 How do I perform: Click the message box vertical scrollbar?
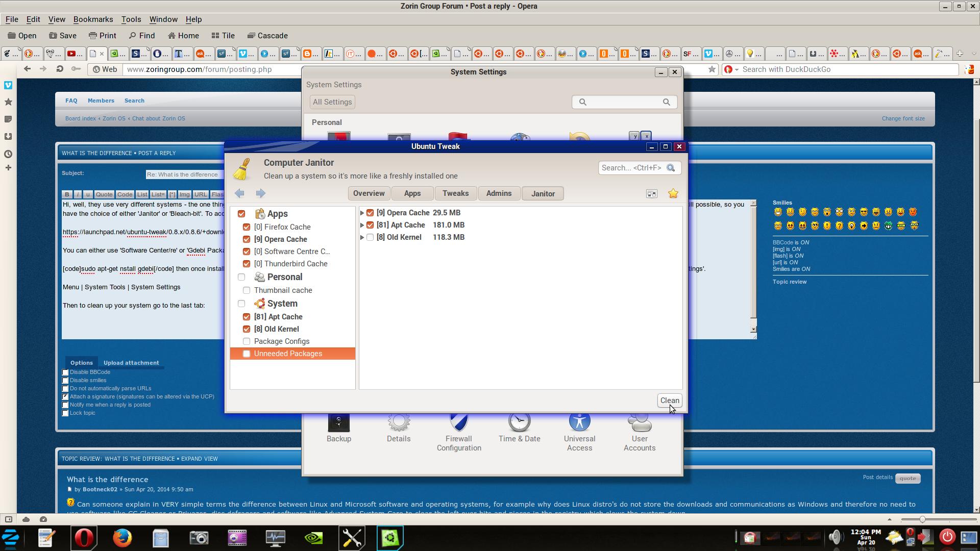(x=753, y=266)
